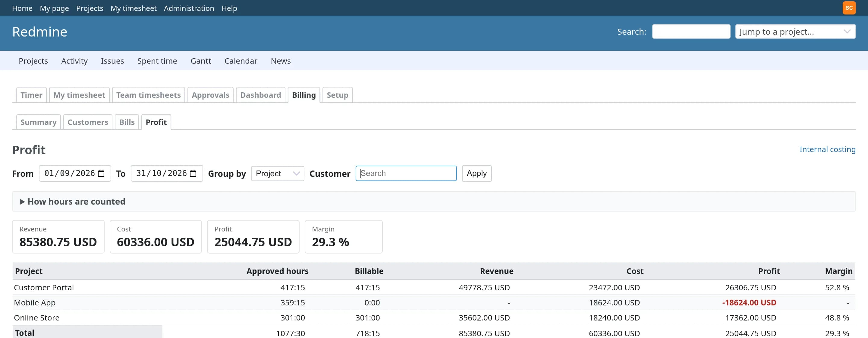Click the Online Store project row name
868x338 pixels.
click(x=36, y=318)
